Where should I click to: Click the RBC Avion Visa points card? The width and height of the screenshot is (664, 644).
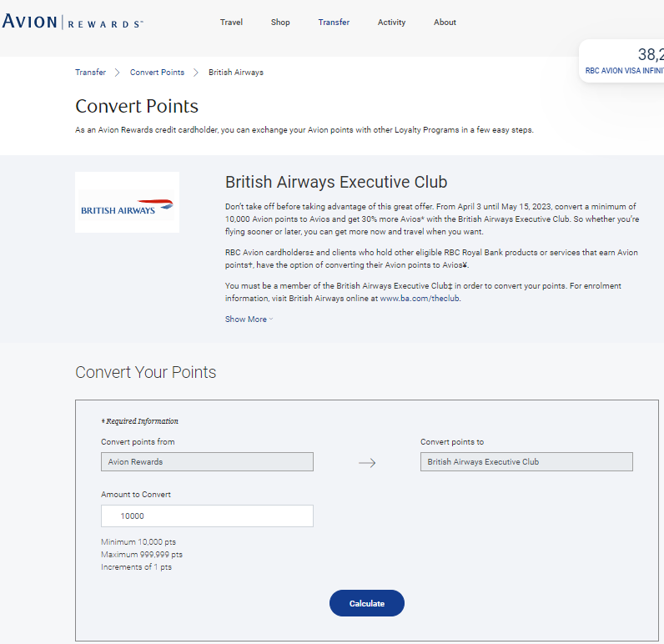tap(621, 61)
